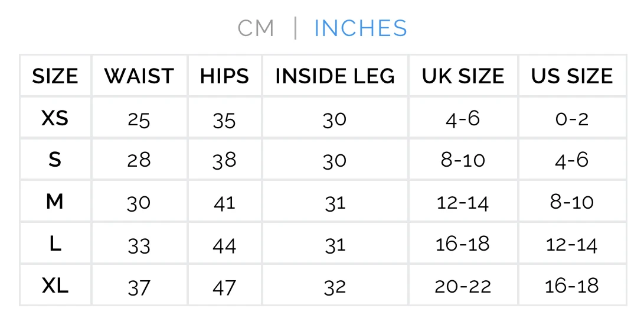Screen dimensions: 644x321
Task: Click the waist value 28 for S
Action: click(139, 160)
